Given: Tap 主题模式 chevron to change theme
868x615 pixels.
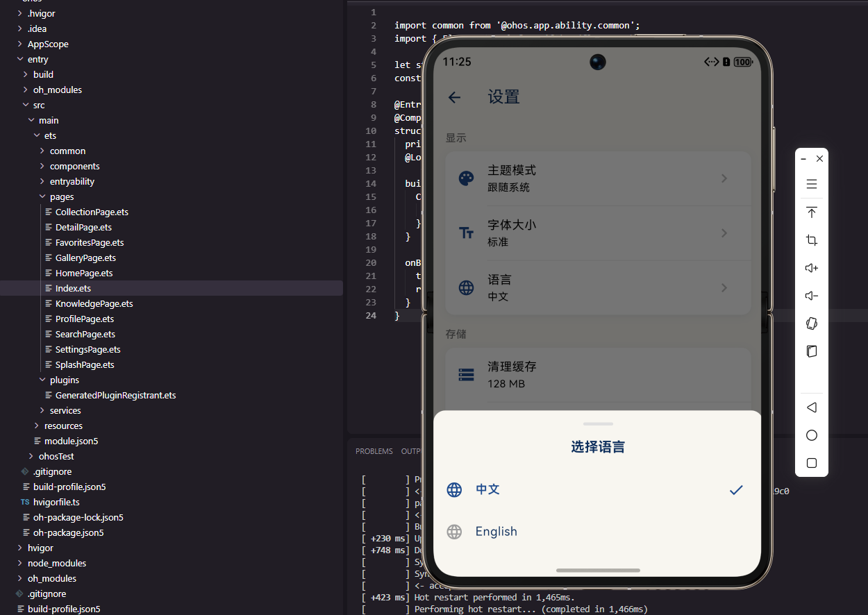Looking at the screenshot, I should tap(724, 178).
